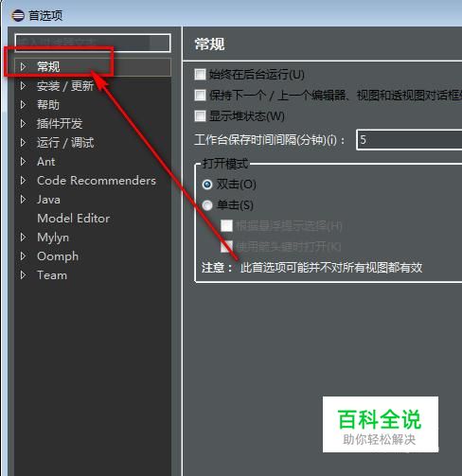
Task: Open the 帮助 preferences category
Action: pyautogui.click(x=48, y=105)
